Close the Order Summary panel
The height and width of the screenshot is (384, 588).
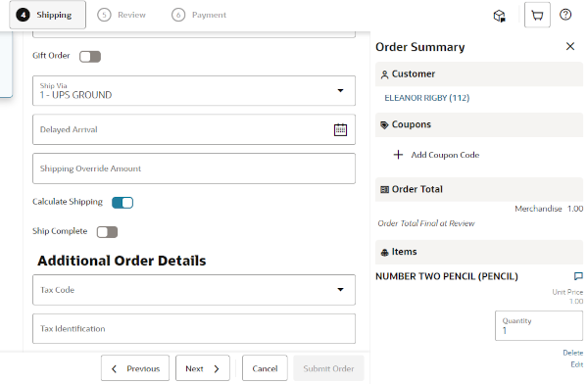(x=570, y=46)
